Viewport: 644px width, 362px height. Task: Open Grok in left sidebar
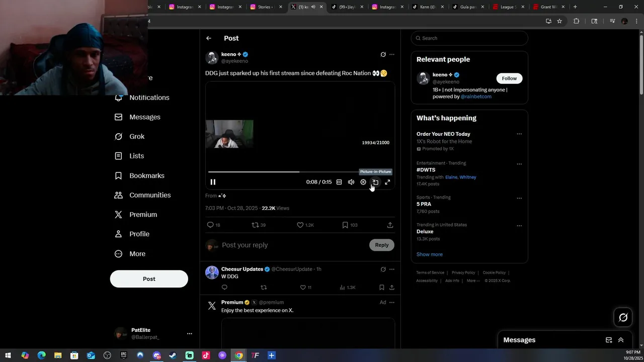pos(130,137)
